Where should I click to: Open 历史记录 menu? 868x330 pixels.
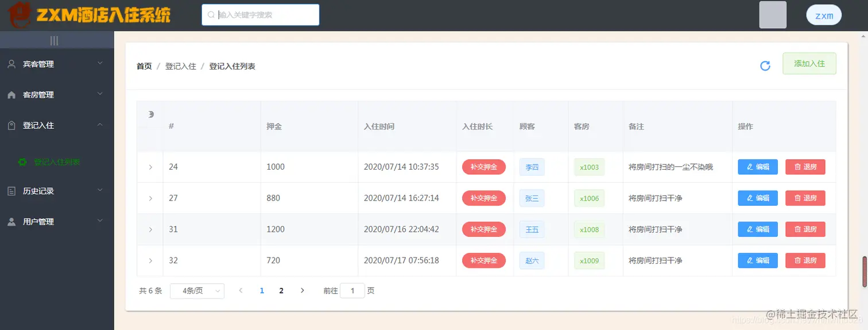(57, 191)
